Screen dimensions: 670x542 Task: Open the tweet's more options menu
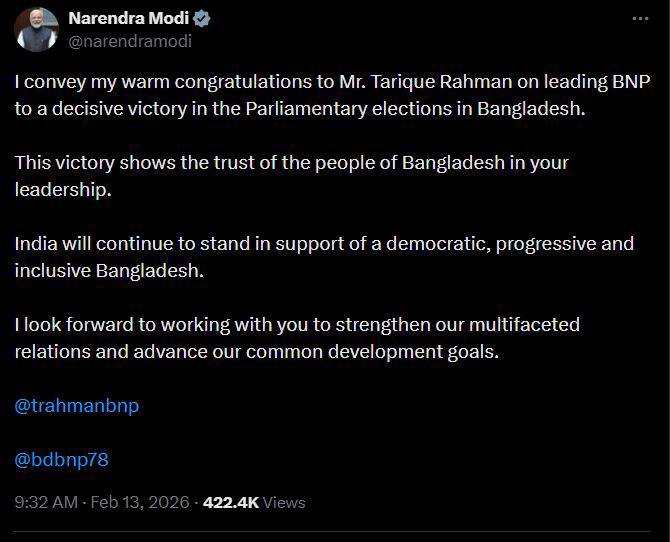pos(640,20)
